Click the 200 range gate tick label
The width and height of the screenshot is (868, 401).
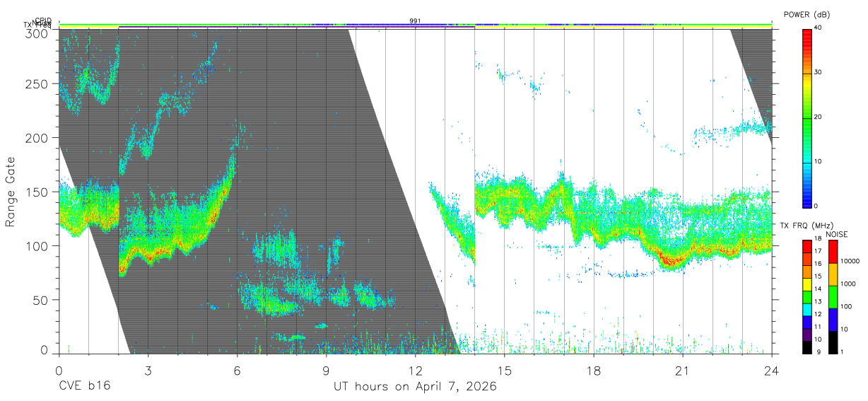tap(37, 138)
